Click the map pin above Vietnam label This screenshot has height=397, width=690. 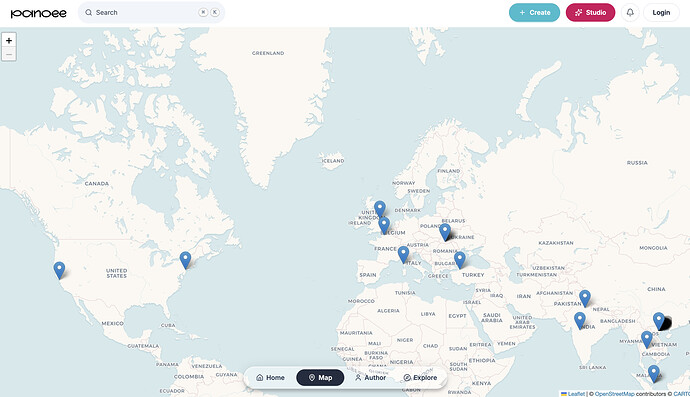pyautogui.click(x=646, y=340)
